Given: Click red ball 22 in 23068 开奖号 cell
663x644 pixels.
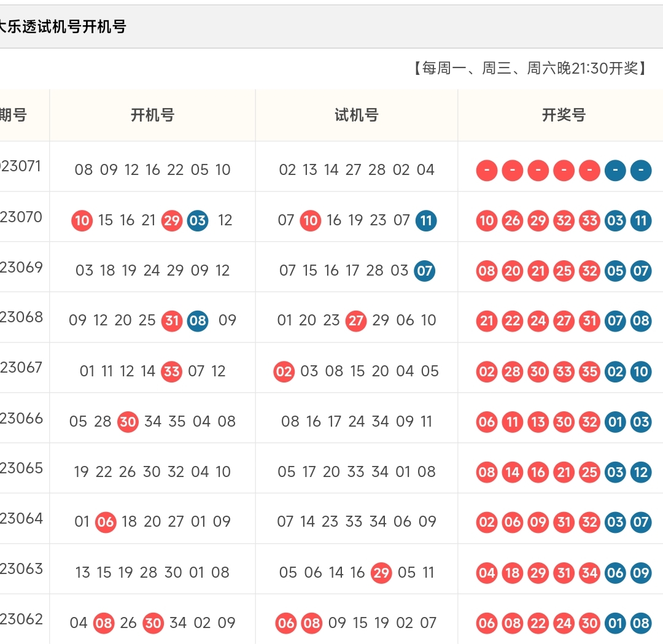Looking at the screenshot, I should coord(513,321).
